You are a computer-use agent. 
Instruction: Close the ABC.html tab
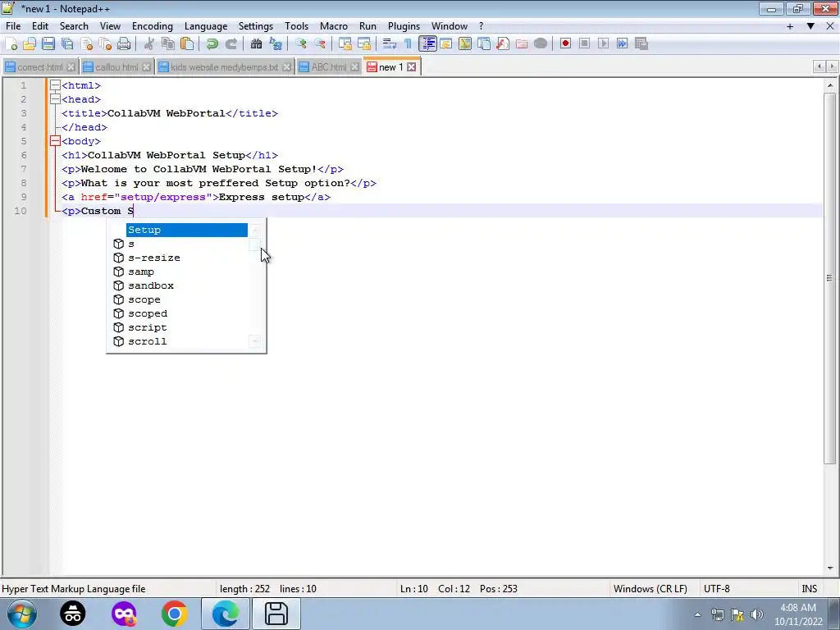click(x=354, y=67)
